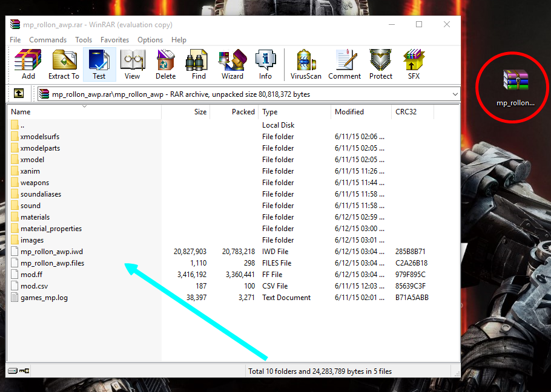Click the Delete toolbar icon
Viewport: 551px width, 392px height.
tap(165, 64)
